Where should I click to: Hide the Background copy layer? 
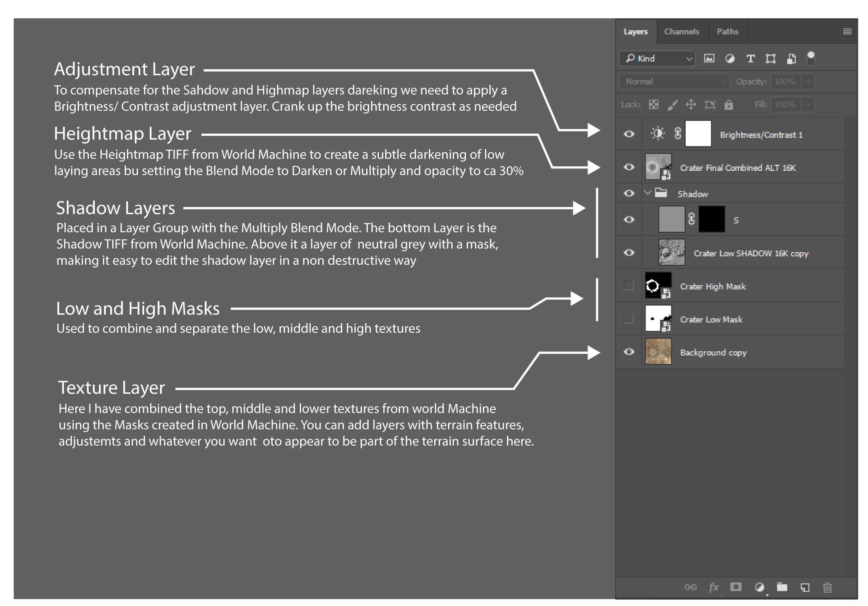[x=629, y=351]
